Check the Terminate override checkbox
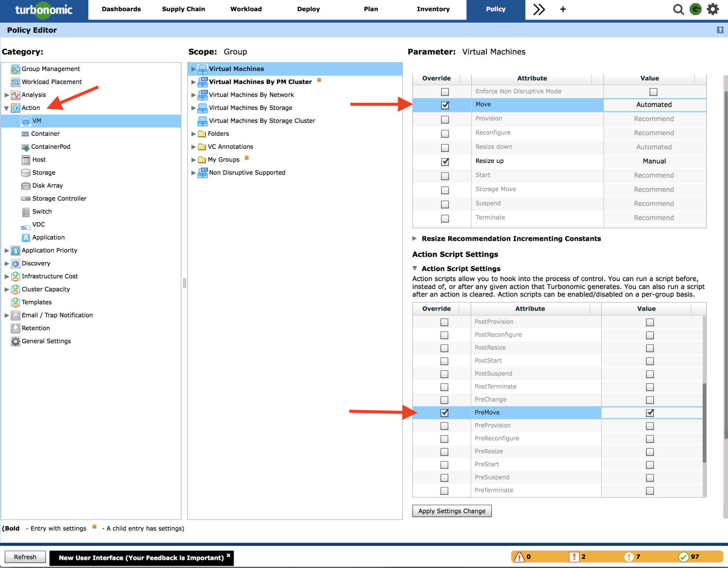The height and width of the screenshot is (568, 728). [x=445, y=218]
